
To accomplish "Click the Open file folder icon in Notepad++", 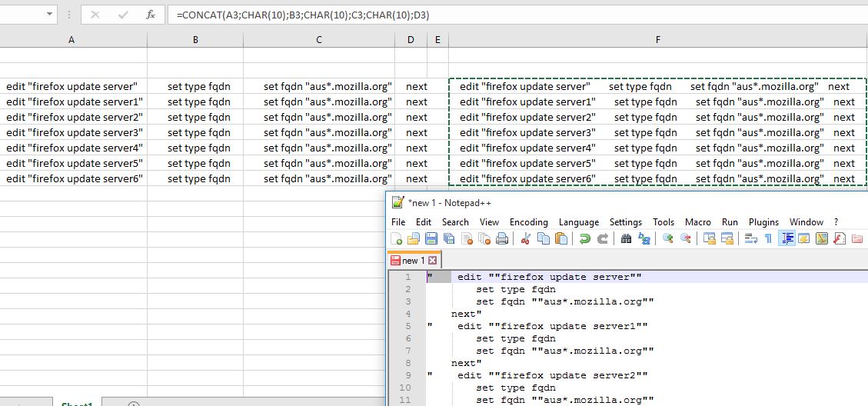I will click(x=414, y=238).
